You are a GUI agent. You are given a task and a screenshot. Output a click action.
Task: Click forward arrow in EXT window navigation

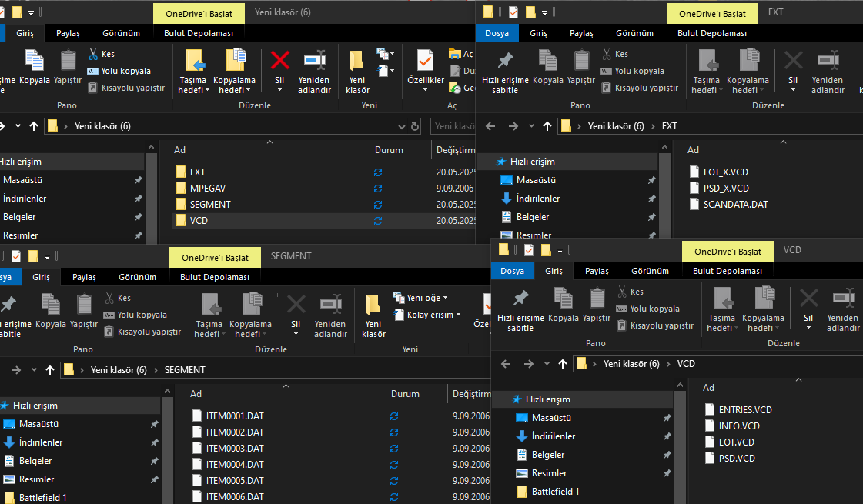513,126
